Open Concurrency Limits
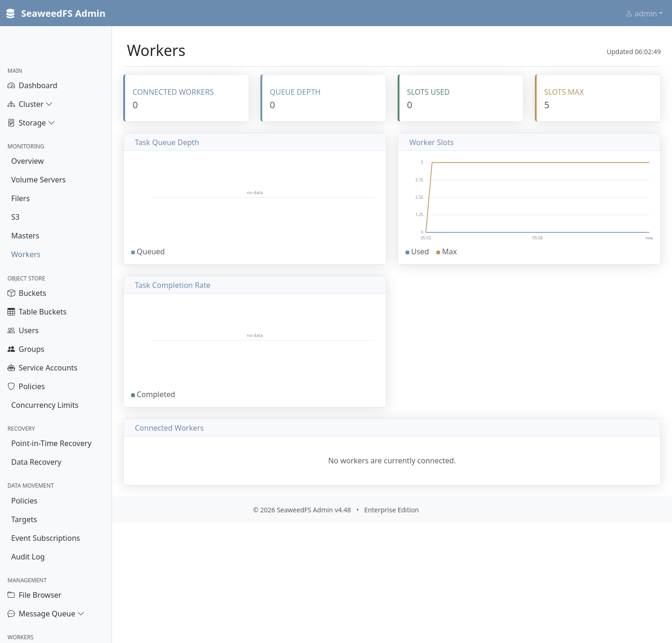This screenshot has height=643, width=672. tap(45, 405)
